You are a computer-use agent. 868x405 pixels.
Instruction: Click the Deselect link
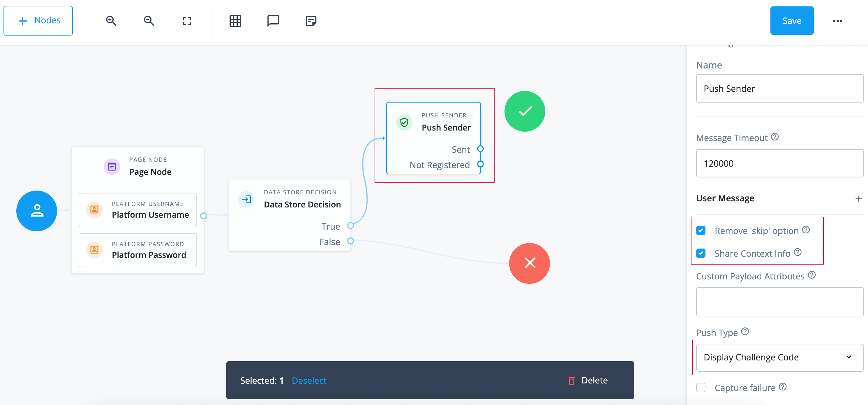tap(309, 380)
